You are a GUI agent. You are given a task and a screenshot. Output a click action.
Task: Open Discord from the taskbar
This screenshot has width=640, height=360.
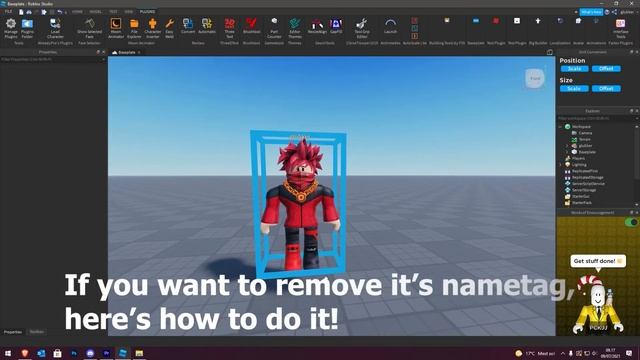click(x=90, y=353)
